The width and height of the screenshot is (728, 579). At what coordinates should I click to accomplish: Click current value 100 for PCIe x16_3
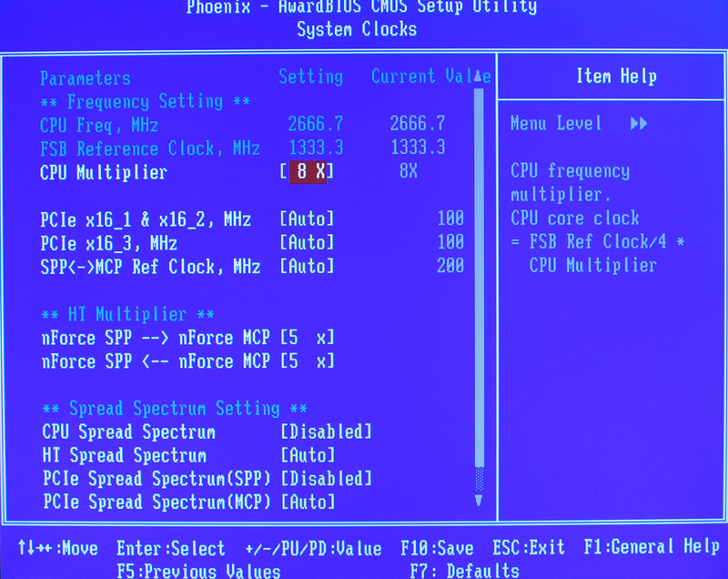(x=450, y=242)
